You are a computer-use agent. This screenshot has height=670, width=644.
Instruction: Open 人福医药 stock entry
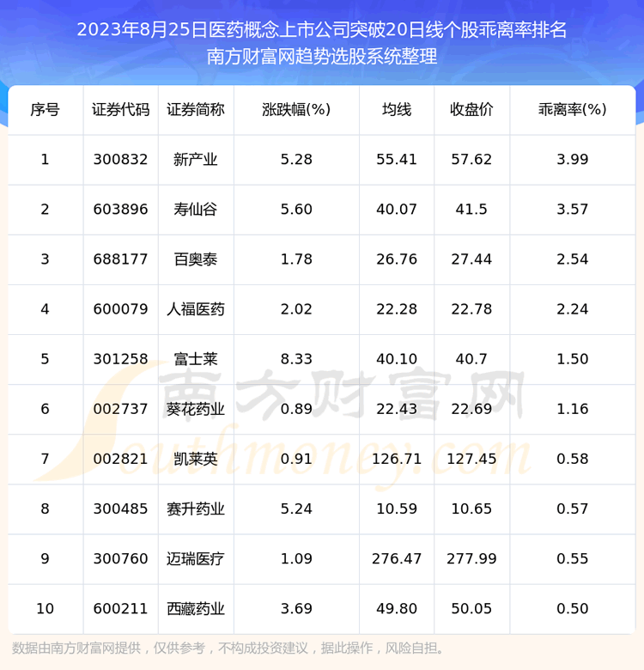[196, 309]
